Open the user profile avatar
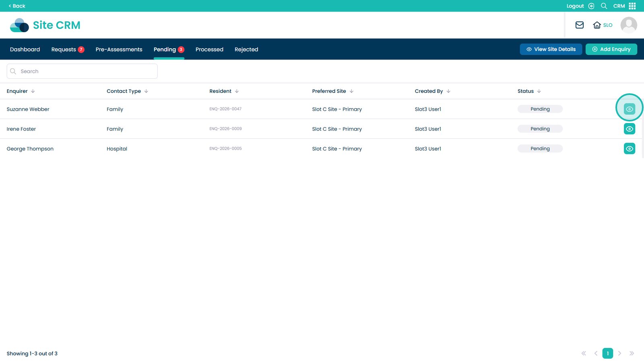Screen dimensions: 644x362 point(628,25)
